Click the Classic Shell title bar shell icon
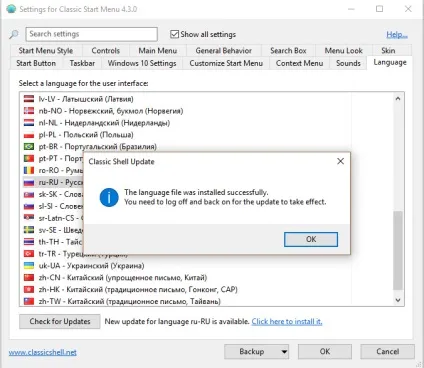The height and width of the screenshot is (368, 424). (x=11, y=9)
